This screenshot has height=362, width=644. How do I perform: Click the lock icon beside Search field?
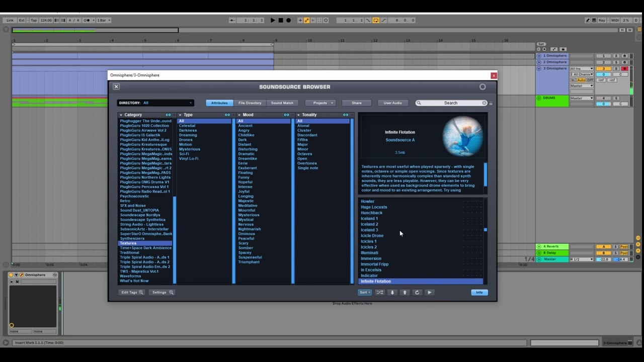pyautogui.click(x=491, y=103)
